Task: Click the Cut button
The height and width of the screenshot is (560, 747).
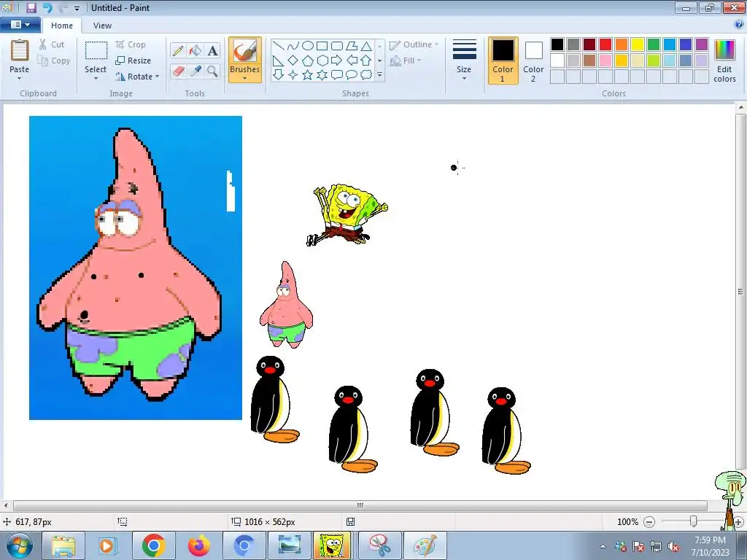Action: coord(52,44)
